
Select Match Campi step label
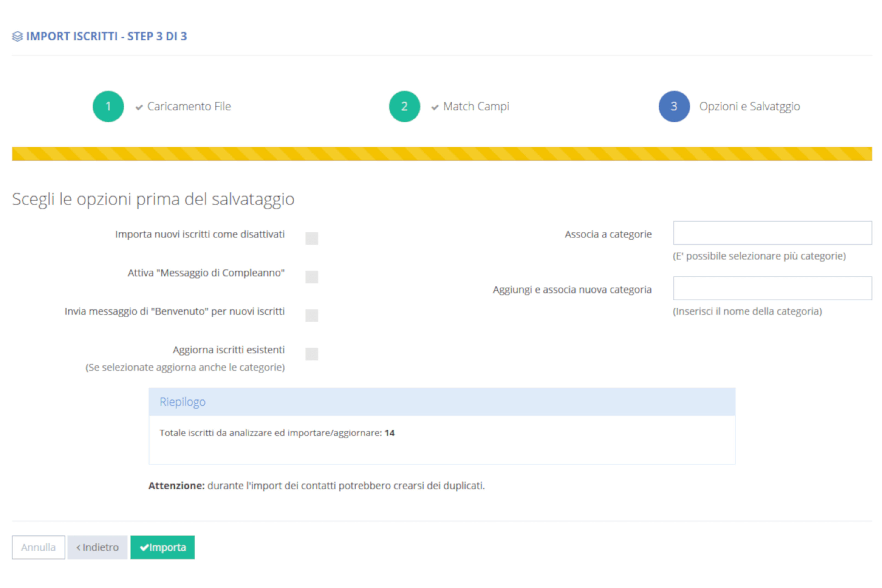point(476,107)
